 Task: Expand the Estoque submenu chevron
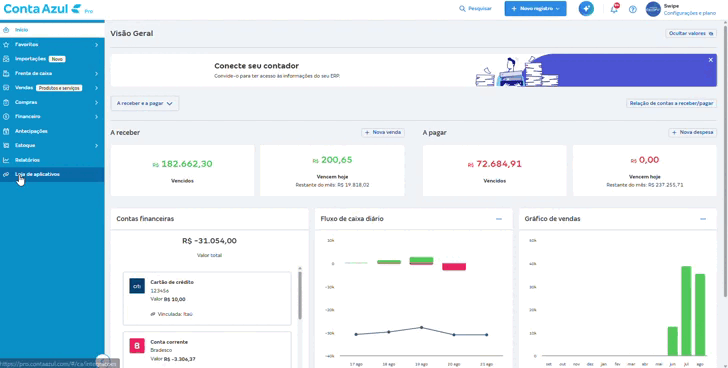click(x=97, y=146)
